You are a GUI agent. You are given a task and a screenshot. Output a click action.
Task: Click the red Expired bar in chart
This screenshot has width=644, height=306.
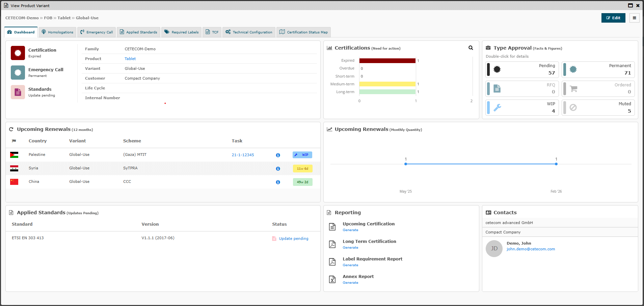click(x=387, y=61)
